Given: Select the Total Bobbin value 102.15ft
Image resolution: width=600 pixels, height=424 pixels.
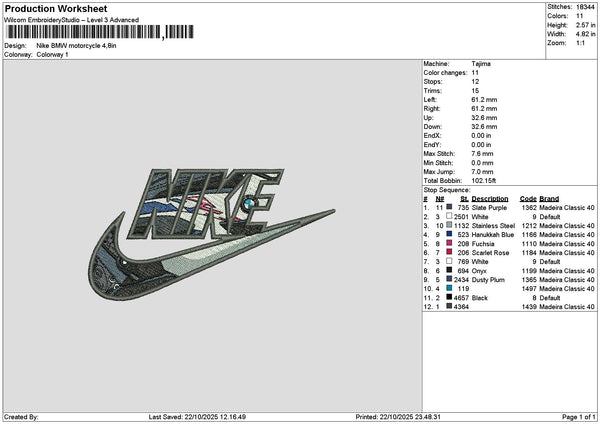Looking at the screenshot, I should [484, 181].
